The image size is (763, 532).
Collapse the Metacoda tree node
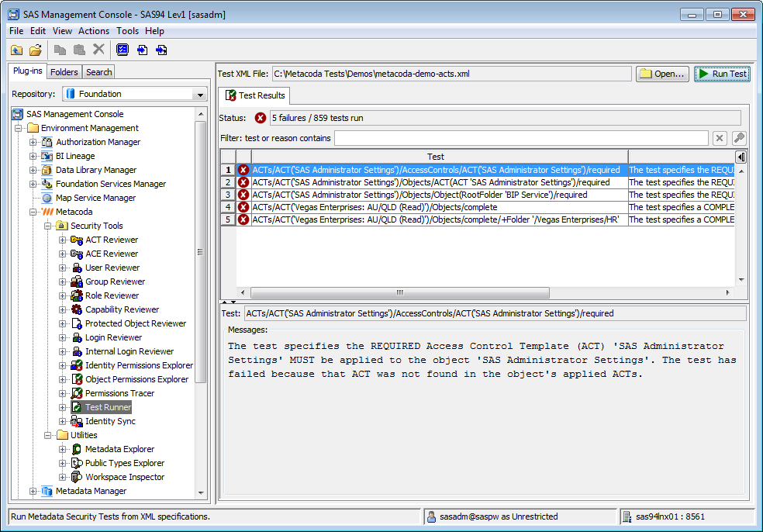tap(33, 212)
